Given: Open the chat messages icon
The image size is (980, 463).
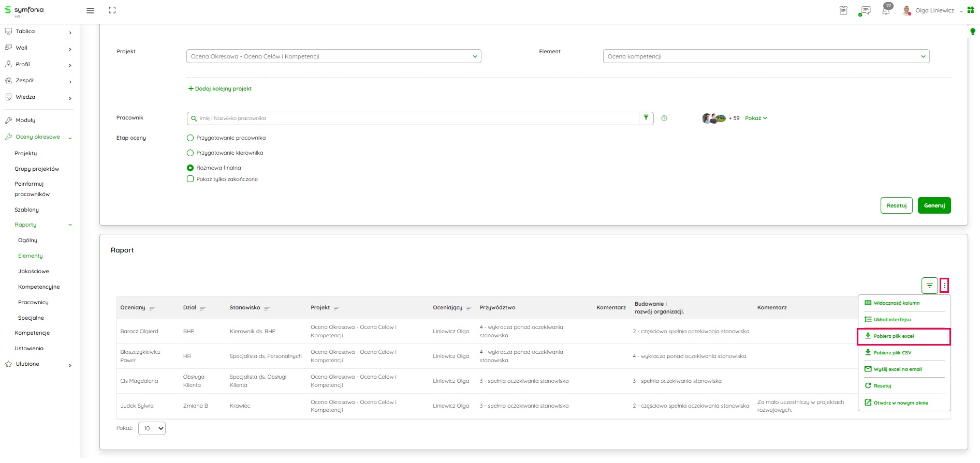Looking at the screenshot, I should [865, 10].
